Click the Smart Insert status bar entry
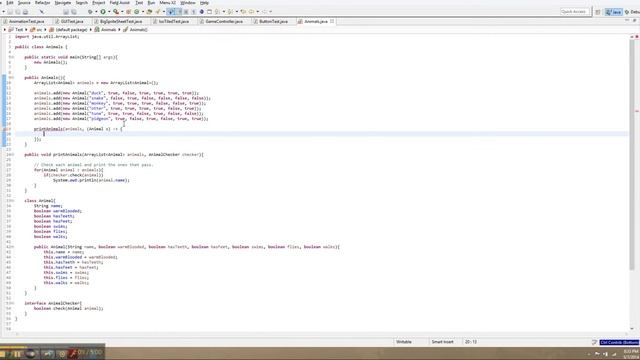The image size is (640, 360). click(443, 342)
